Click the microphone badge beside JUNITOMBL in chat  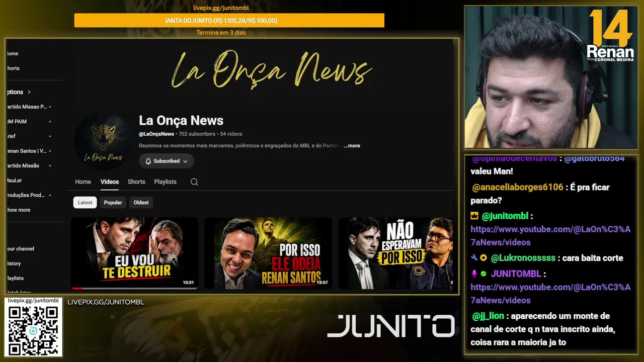coord(474,274)
